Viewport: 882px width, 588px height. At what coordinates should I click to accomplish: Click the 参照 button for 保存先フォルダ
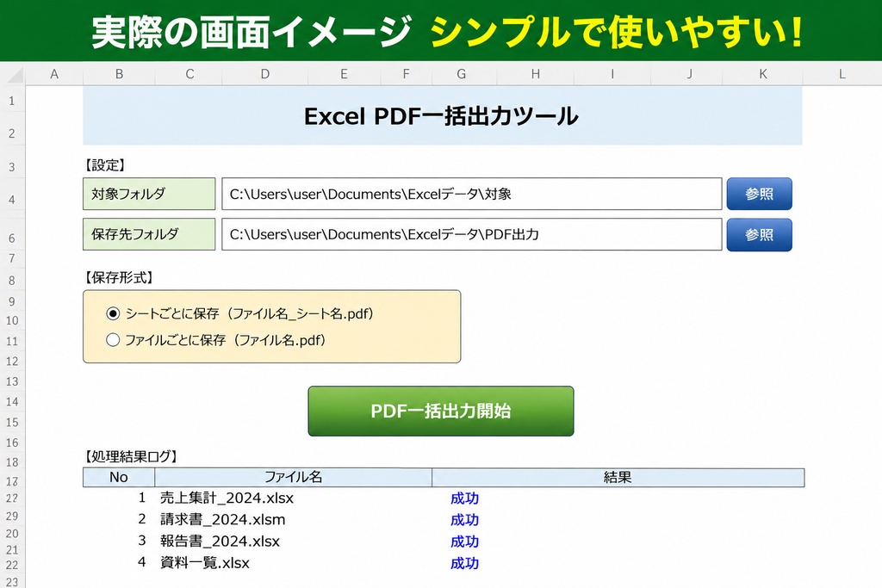[x=759, y=234]
